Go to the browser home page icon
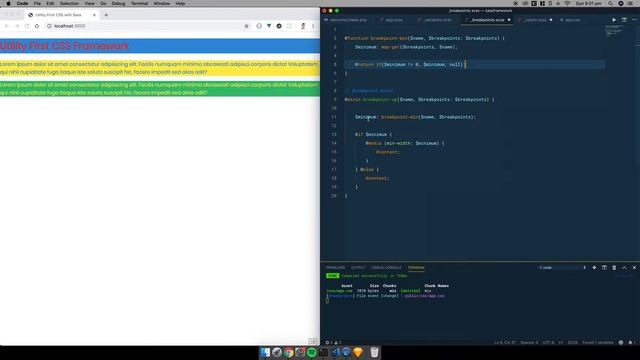Image resolution: width=640 pixels, height=360 pixels. (x=37, y=26)
